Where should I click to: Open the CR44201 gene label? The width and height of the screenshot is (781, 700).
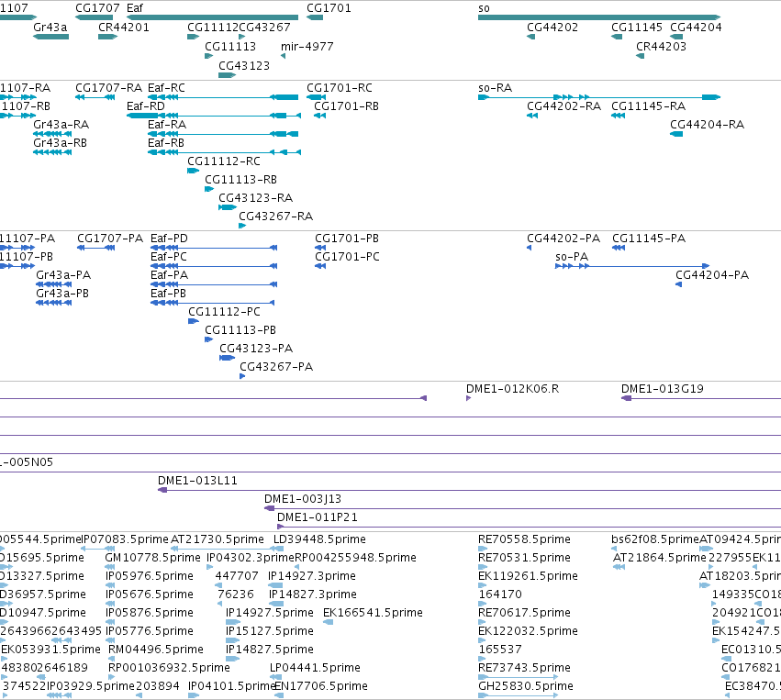point(124,27)
